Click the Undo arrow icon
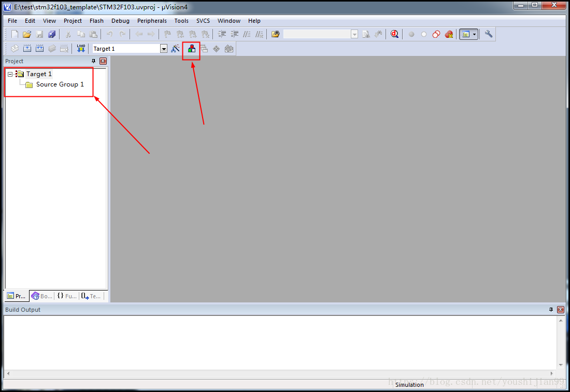 click(x=109, y=34)
